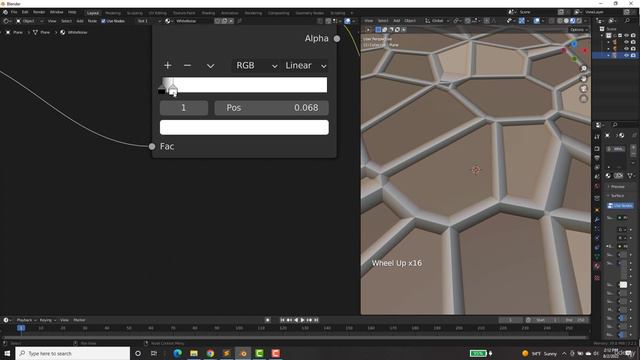Open Chrome from the taskbar
This screenshot has height=360, width=640.
210,353
